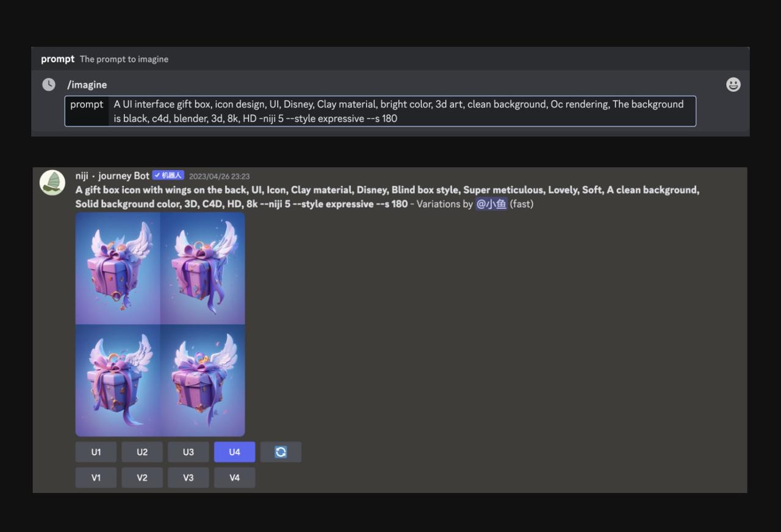781x532 pixels.
Task: Click inside the prompt text input field
Action: [x=400, y=111]
